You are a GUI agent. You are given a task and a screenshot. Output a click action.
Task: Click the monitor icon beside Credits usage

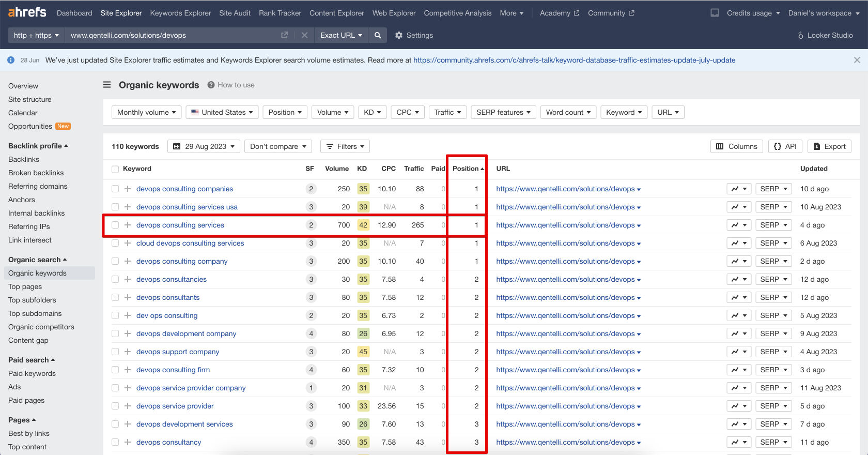715,13
